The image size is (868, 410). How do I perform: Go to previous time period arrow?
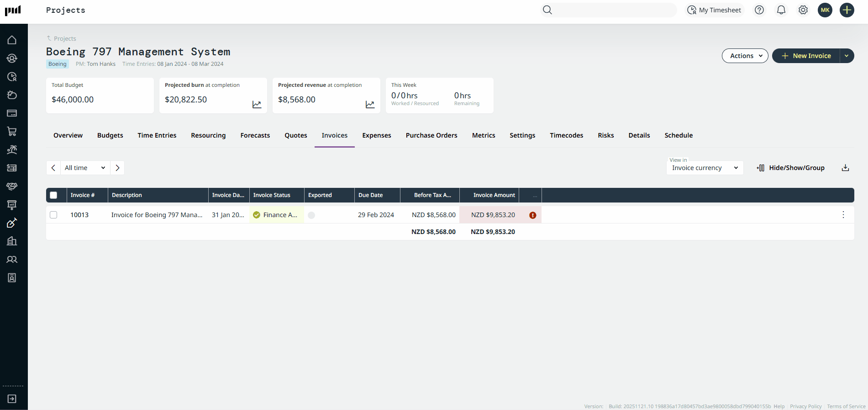click(53, 168)
